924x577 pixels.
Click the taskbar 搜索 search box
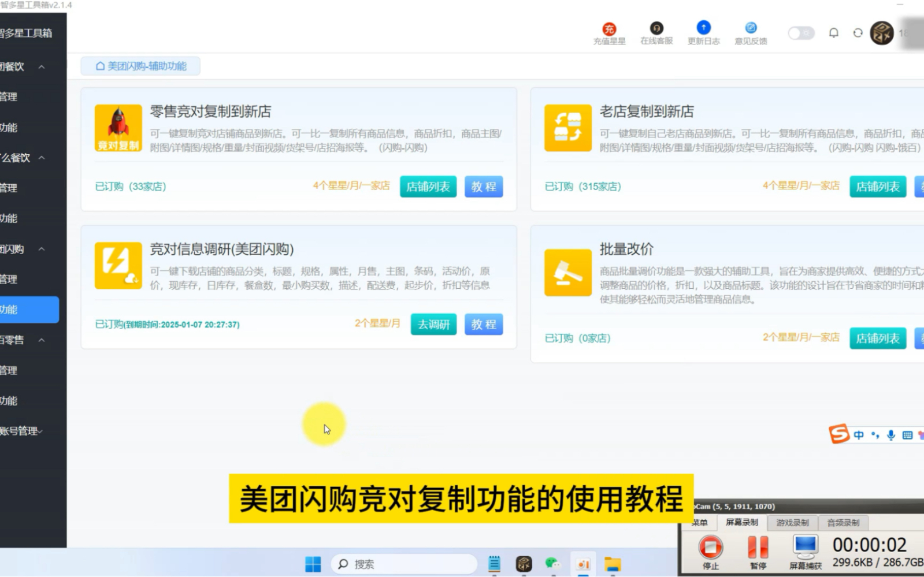(x=403, y=564)
